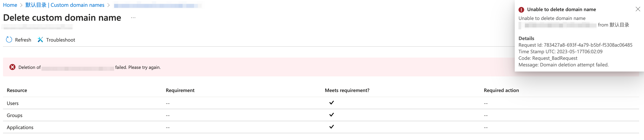This screenshot has height=140, width=644.
Task: Select the Applications resource row
Action: point(20,127)
